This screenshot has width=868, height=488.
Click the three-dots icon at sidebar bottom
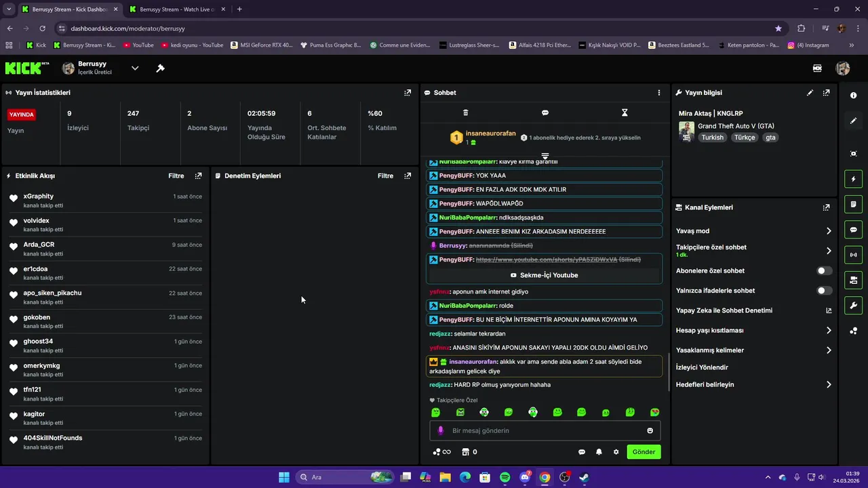pos(853,331)
